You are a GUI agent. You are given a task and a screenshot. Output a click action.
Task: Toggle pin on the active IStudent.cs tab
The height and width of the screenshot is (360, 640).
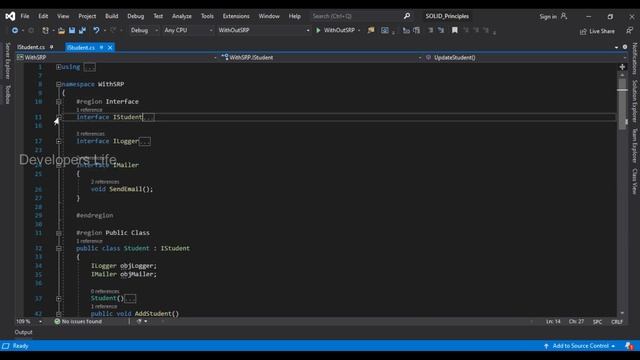pyautogui.click(x=101, y=47)
